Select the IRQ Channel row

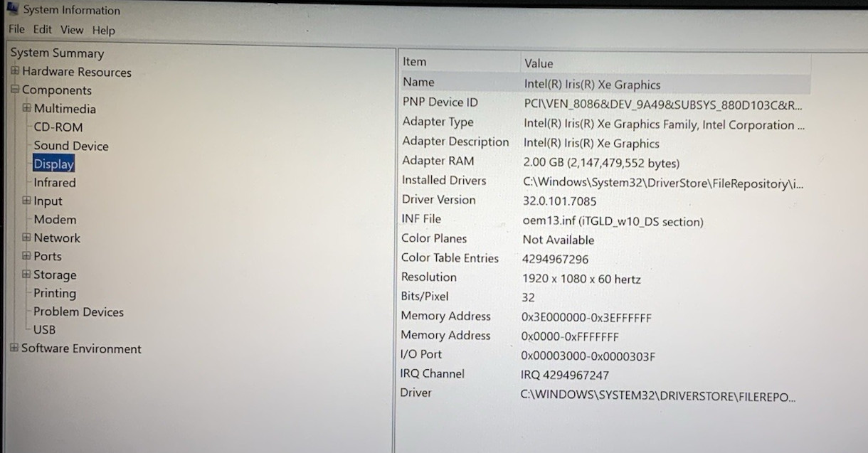[x=605, y=373]
